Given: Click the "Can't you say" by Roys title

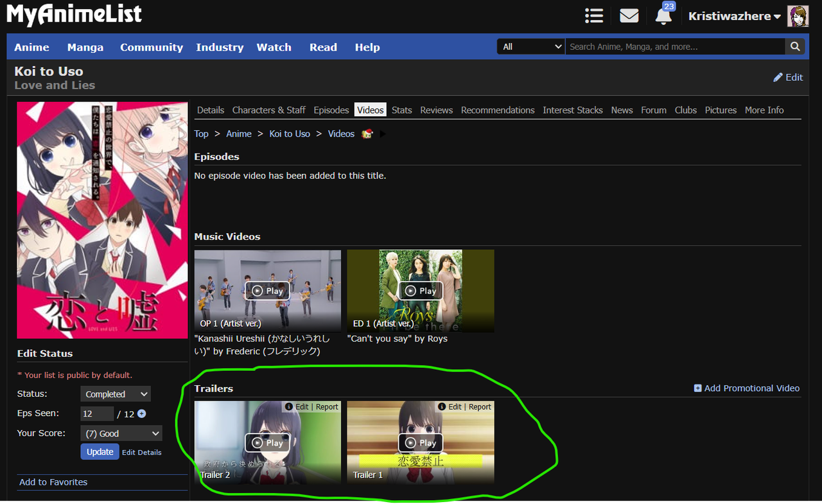Looking at the screenshot, I should point(397,338).
